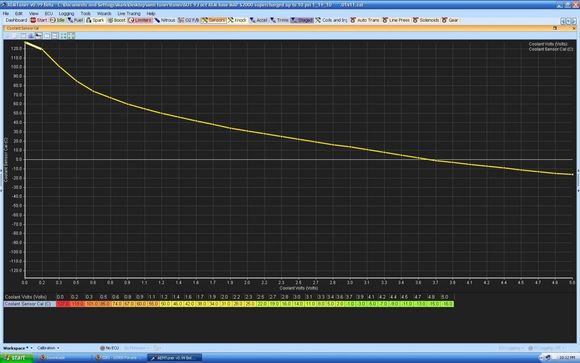Open the Windows Start button
Image resolution: width=580 pixels, height=363 pixels.
[x=16, y=358]
